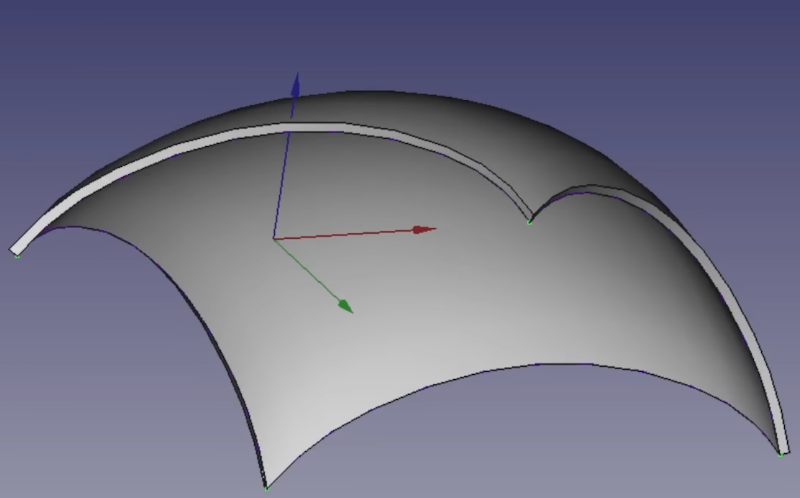Select the vertex at the shell's lower-right corner
The image size is (800, 498).
pos(782,453)
